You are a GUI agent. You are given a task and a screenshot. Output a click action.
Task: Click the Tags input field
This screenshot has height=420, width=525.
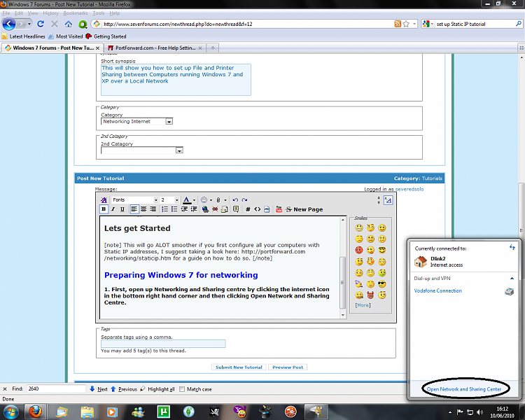[163, 344]
